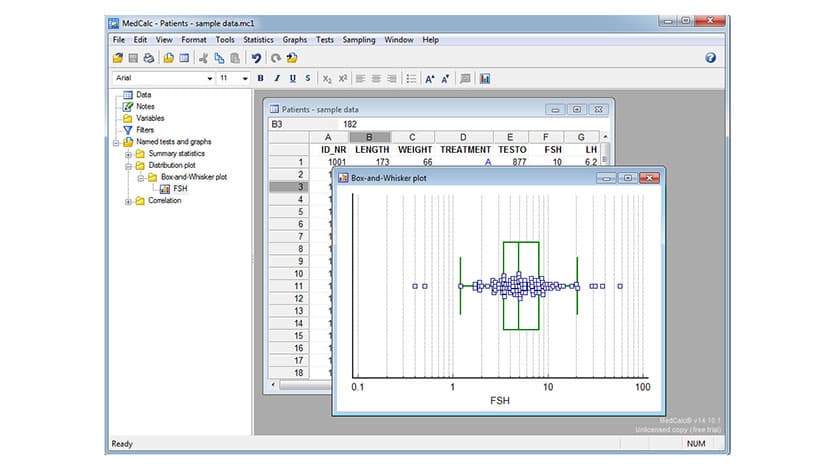Apply Subscript formatting icon

coord(327,78)
